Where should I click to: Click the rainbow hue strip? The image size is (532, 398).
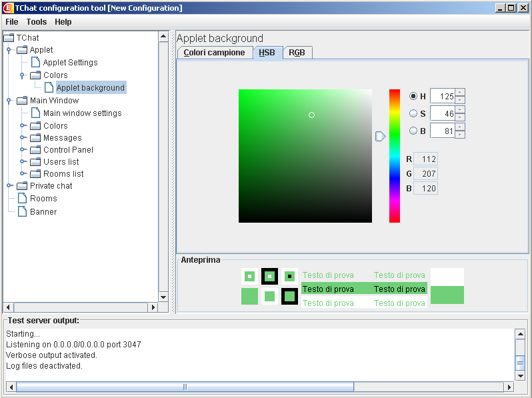pyautogui.click(x=394, y=156)
